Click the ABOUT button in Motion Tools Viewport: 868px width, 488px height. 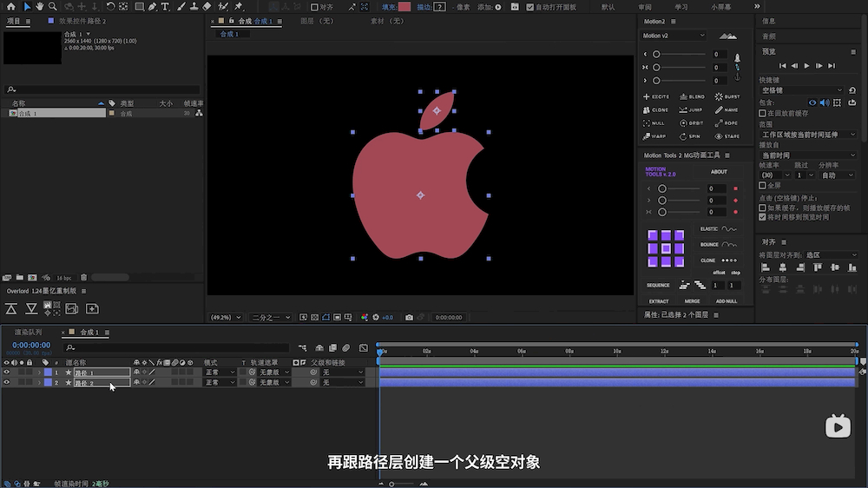tap(719, 172)
